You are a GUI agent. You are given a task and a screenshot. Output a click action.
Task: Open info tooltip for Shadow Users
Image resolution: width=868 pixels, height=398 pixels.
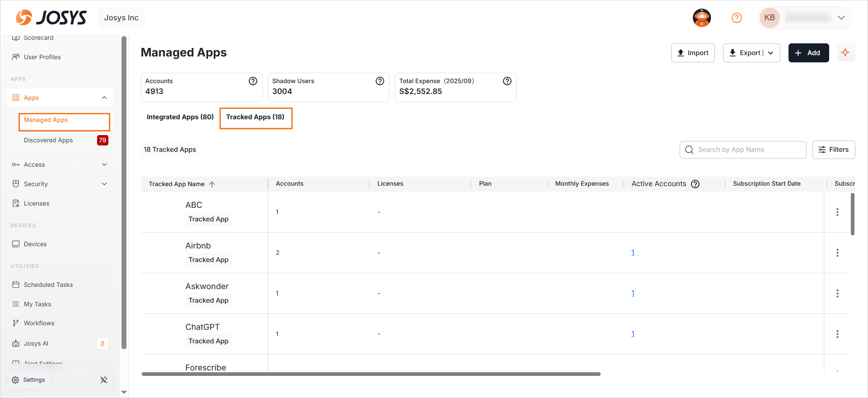(380, 81)
